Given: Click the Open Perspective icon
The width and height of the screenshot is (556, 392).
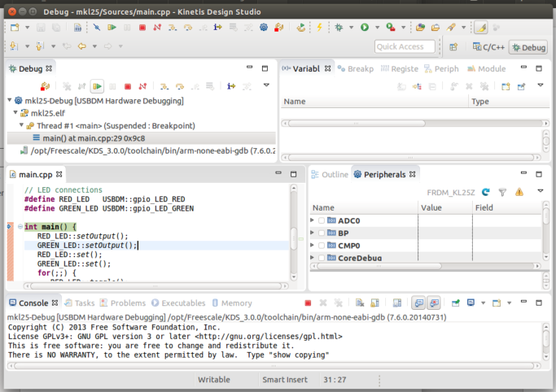Looking at the screenshot, I should click(x=453, y=46).
